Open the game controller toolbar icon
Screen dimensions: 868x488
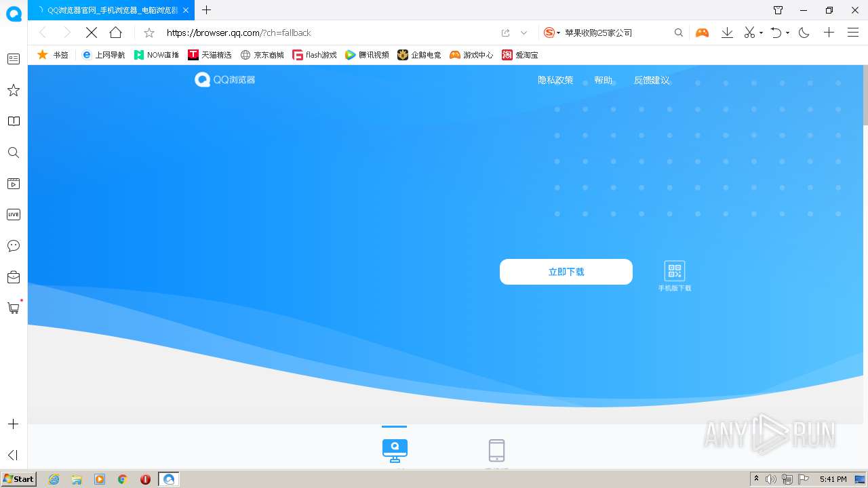click(x=702, y=33)
